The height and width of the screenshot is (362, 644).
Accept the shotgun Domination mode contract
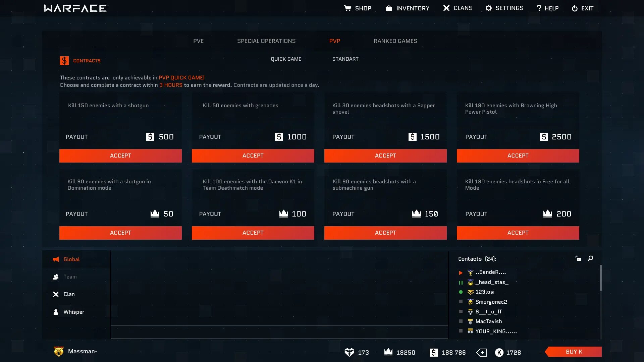(120, 233)
